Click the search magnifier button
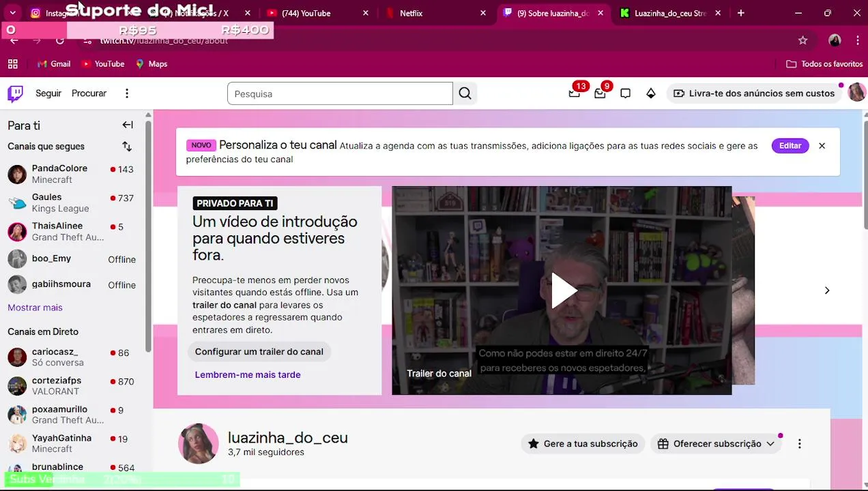Image resolution: width=868 pixels, height=491 pixels. click(x=465, y=93)
